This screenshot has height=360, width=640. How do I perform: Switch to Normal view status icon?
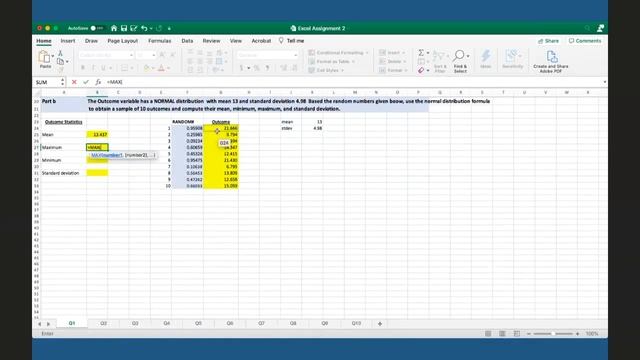[488, 333]
